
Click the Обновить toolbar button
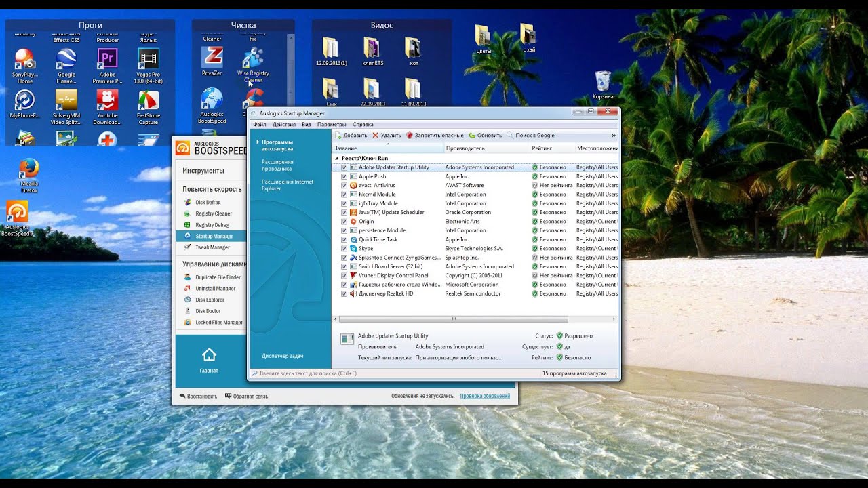click(x=486, y=135)
